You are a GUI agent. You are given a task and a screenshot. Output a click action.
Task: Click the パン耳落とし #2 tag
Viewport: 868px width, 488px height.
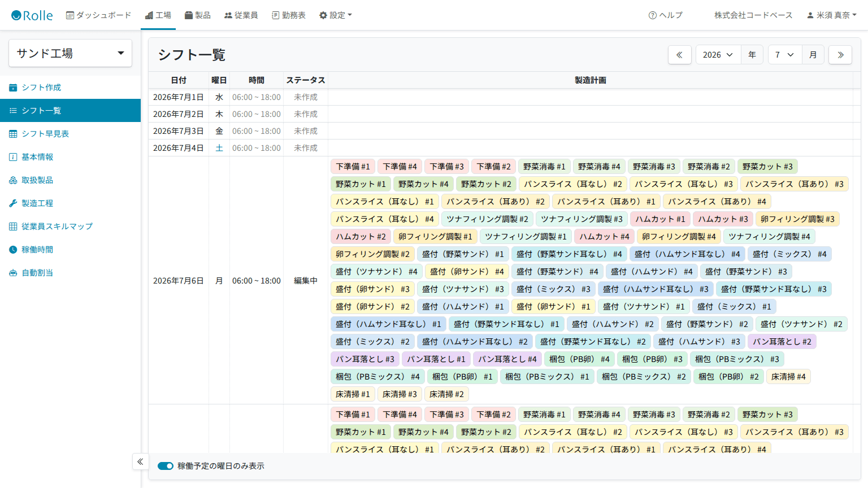(782, 342)
